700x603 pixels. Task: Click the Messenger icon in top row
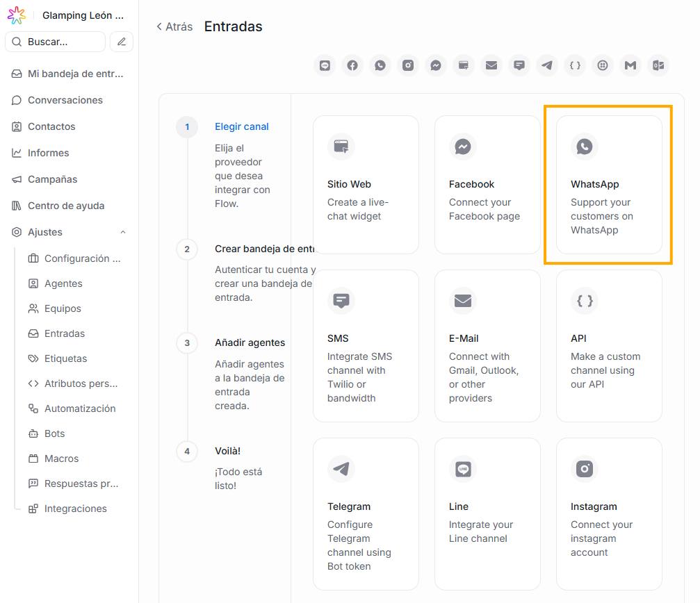pyautogui.click(x=436, y=65)
